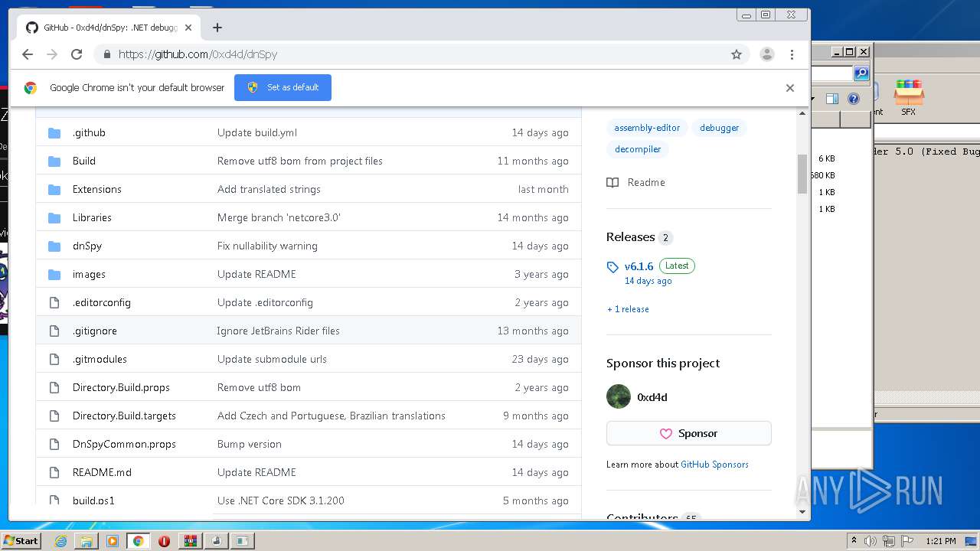Image resolution: width=980 pixels, height=551 pixels.
Task: Click the Build folder icon
Action: click(54, 161)
